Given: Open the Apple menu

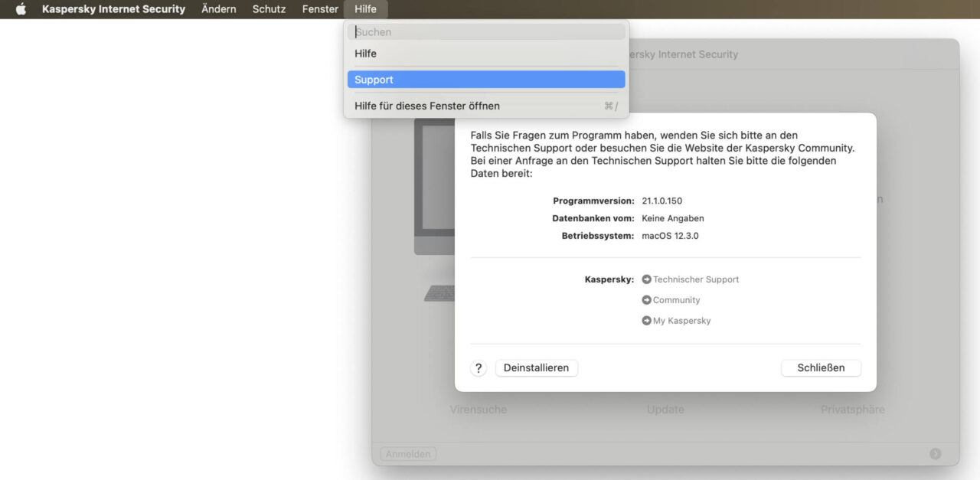Looking at the screenshot, I should point(20,8).
